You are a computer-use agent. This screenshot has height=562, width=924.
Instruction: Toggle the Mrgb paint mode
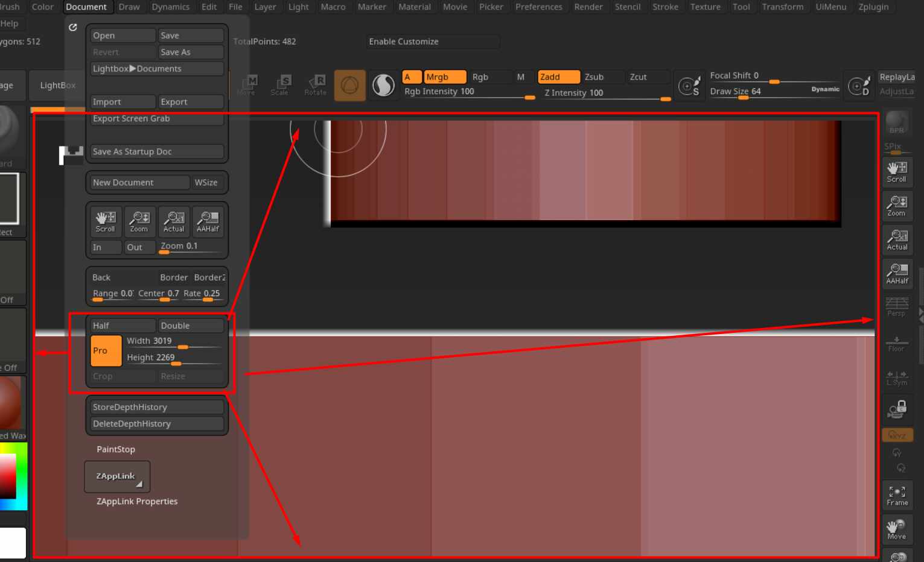click(444, 77)
